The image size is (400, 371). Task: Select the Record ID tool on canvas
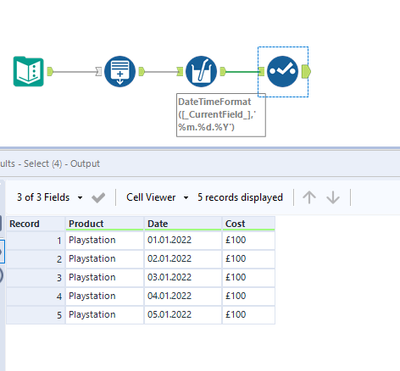coord(120,71)
